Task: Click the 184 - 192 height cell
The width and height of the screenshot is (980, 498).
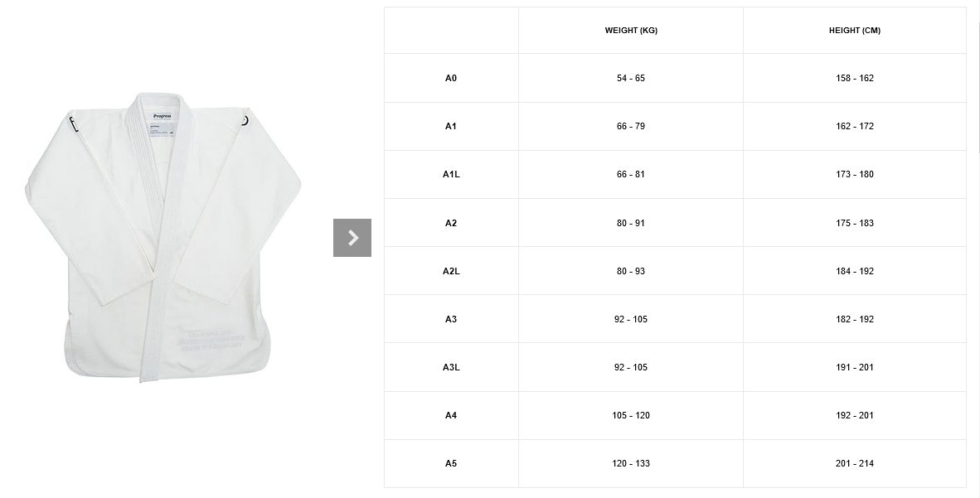Action: (855, 271)
